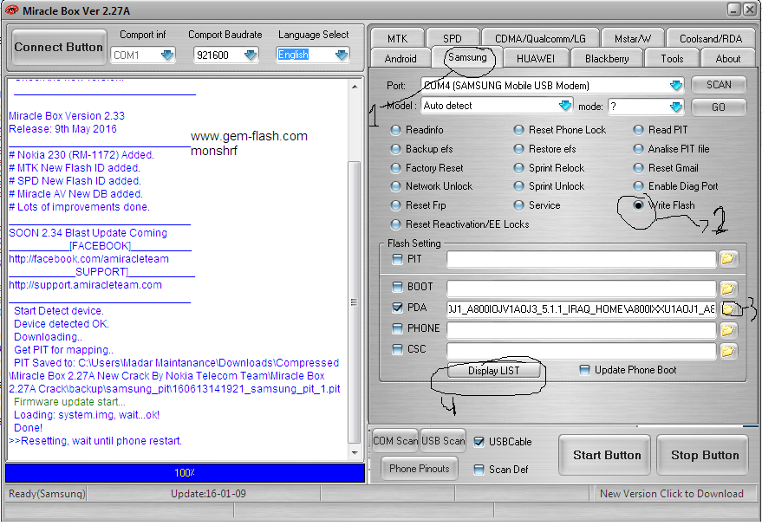762x532 pixels.
Task: Click the Start Button
Action: click(607, 455)
